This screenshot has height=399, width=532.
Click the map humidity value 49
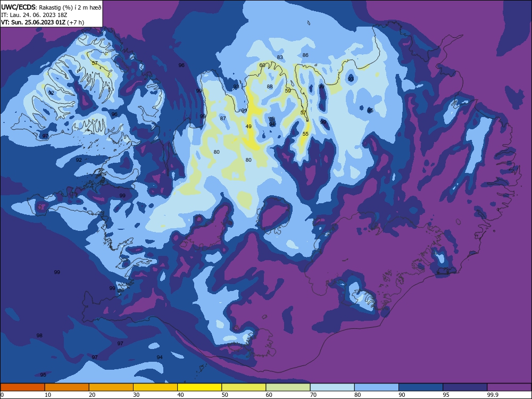[248, 126]
